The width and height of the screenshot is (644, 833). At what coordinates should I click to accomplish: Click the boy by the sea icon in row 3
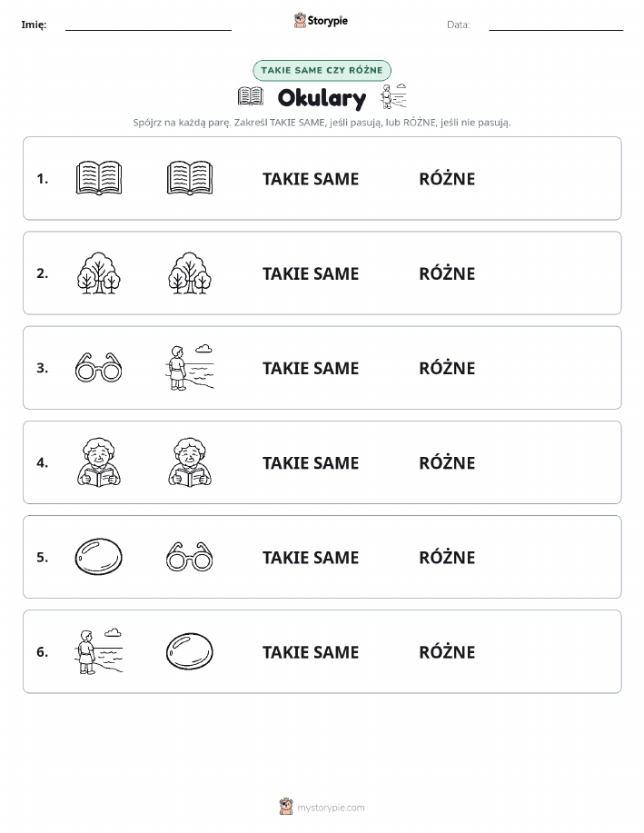click(x=190, y=368)
